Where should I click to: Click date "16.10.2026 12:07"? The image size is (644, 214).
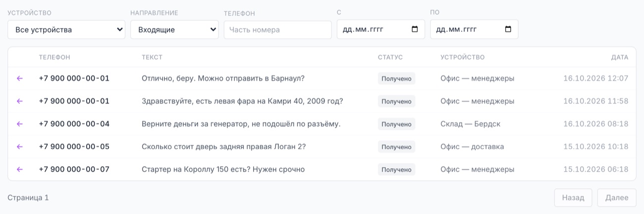tap(596, 78)
